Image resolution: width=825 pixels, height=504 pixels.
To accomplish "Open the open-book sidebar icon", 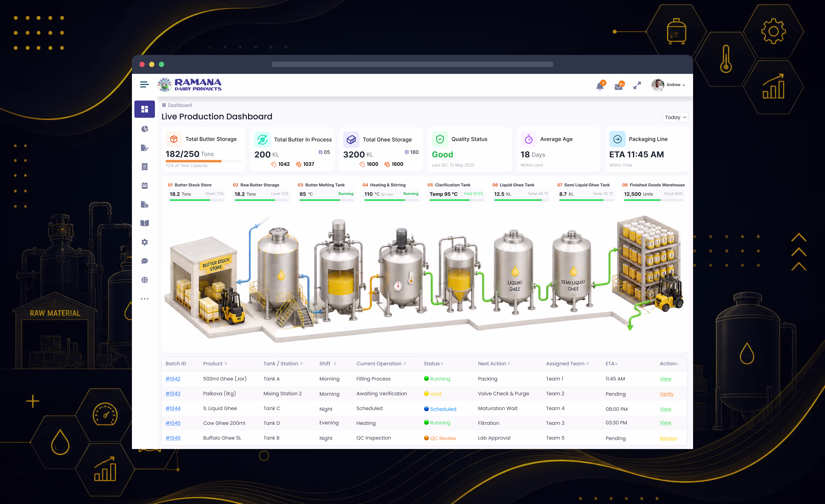I will tap(145, 223).
